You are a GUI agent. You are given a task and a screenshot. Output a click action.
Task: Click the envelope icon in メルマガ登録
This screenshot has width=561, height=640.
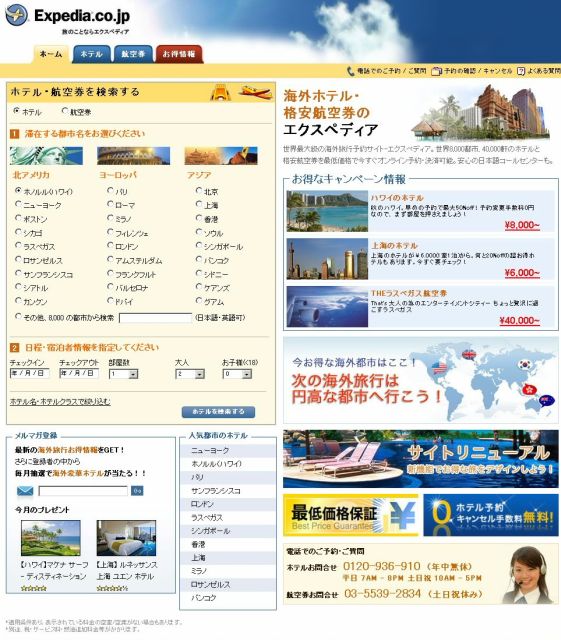[25, 491]
